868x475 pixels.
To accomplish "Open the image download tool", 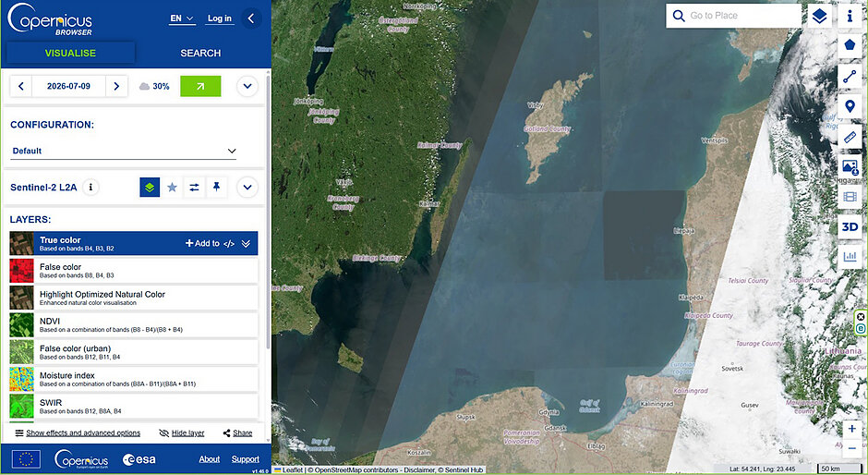I will tap(850, 166).
